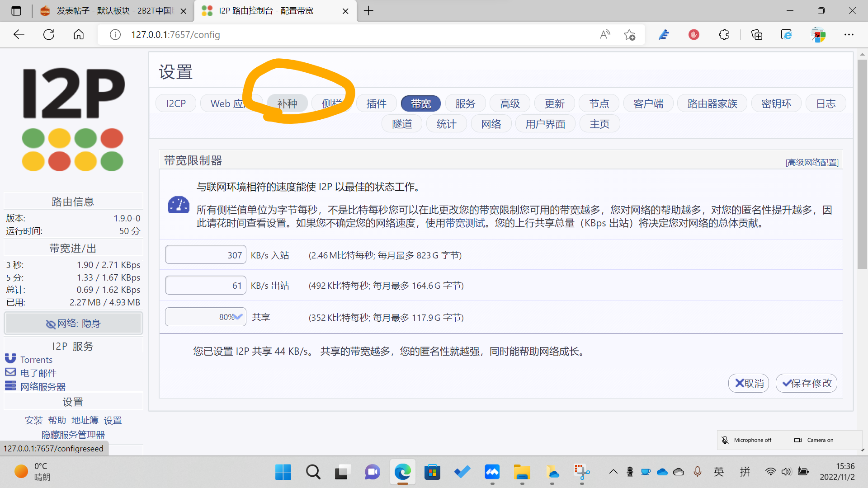Open the 隧道 tunnels tab
Screen dimensions: 868x488
402,124
